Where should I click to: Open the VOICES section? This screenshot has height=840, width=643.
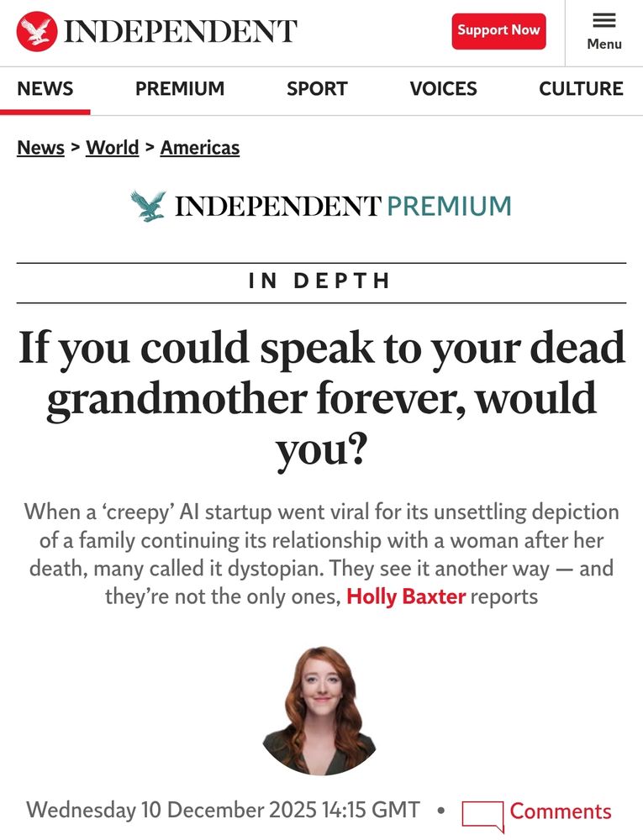(443, 88)
